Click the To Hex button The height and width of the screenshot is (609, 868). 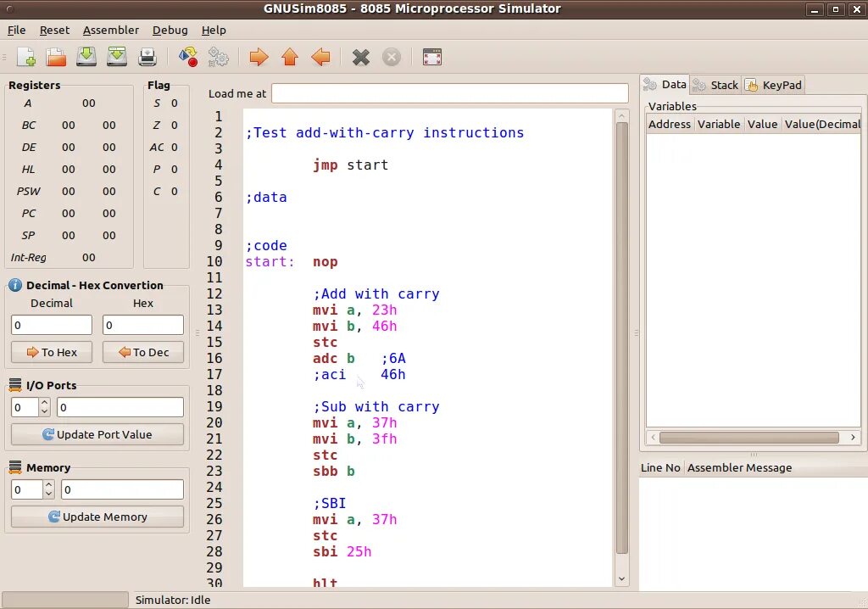click(x=52, y=353)
